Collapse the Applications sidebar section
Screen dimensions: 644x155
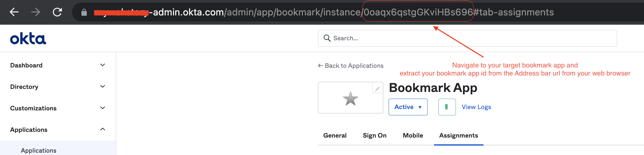103,130
